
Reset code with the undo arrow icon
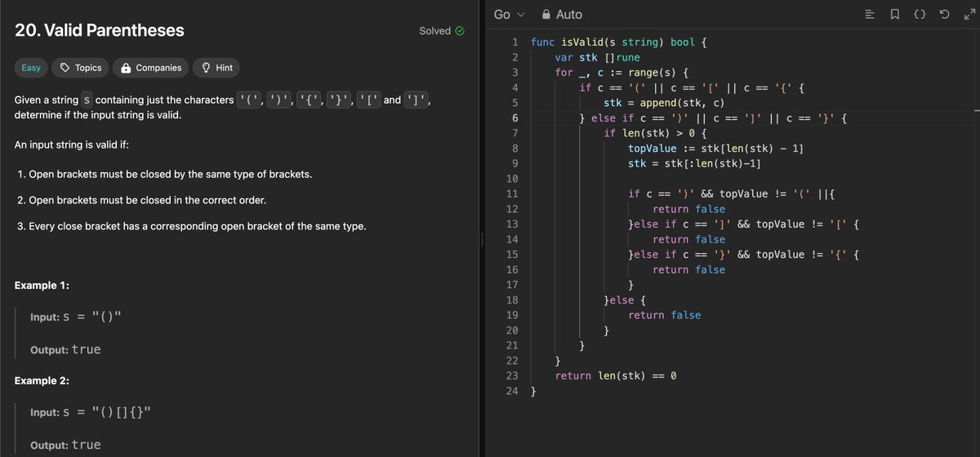(945, 14)
